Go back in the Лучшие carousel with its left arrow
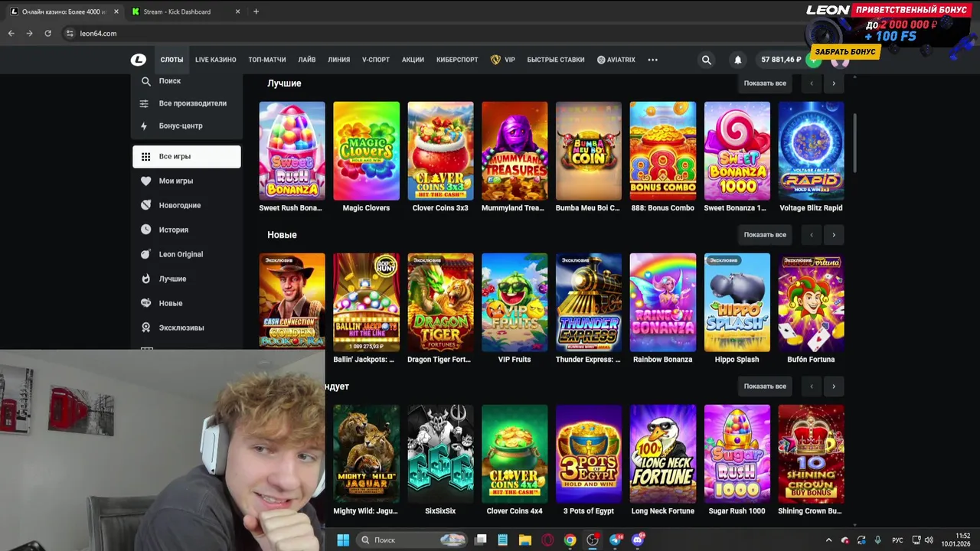 811,83
